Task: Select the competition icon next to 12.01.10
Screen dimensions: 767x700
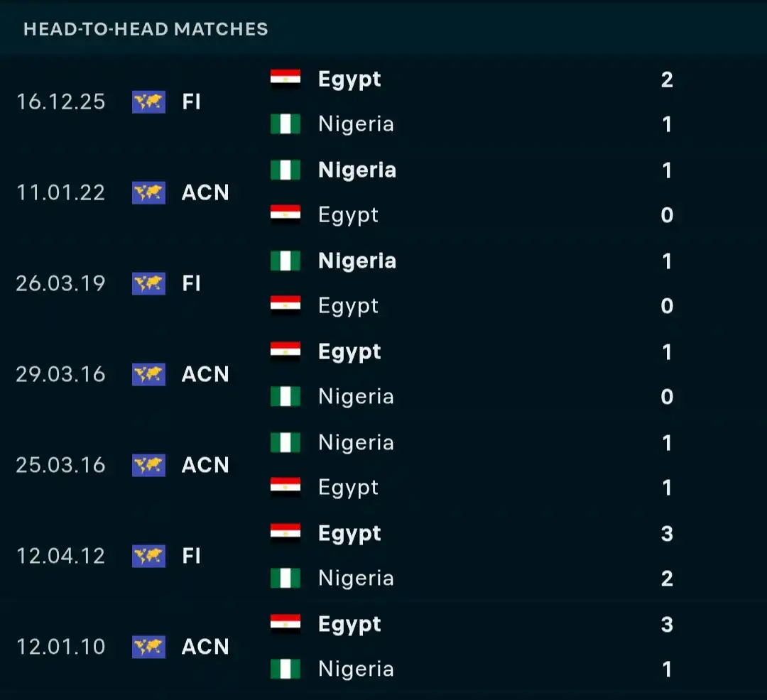Action: point(148,647)
